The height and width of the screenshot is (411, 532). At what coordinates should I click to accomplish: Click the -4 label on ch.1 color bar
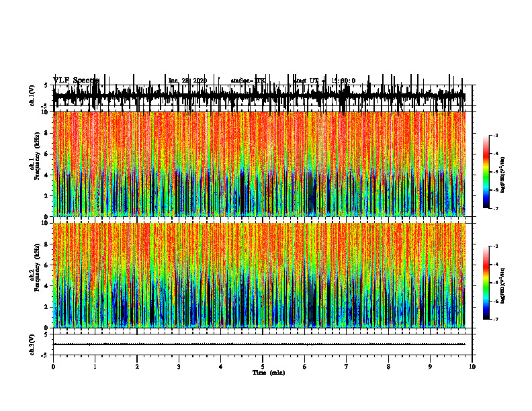point(495,153)
